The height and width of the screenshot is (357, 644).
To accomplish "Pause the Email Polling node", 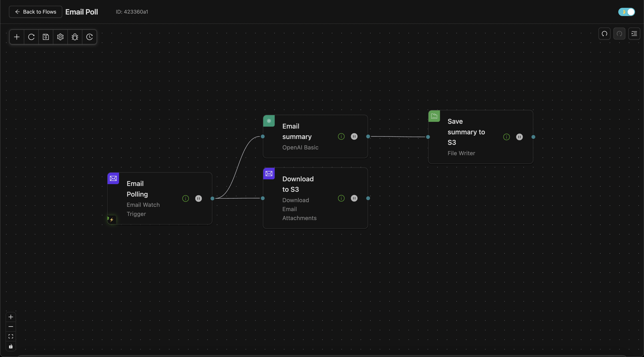I will [x=198, y=198].
